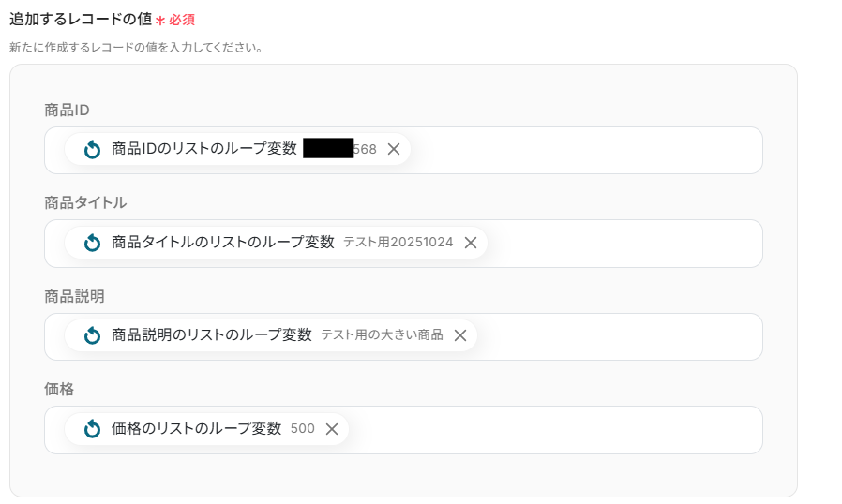842x504 pixels.
Task: Click empty area of 商品タイトル input field
Action: pos(619,244)
